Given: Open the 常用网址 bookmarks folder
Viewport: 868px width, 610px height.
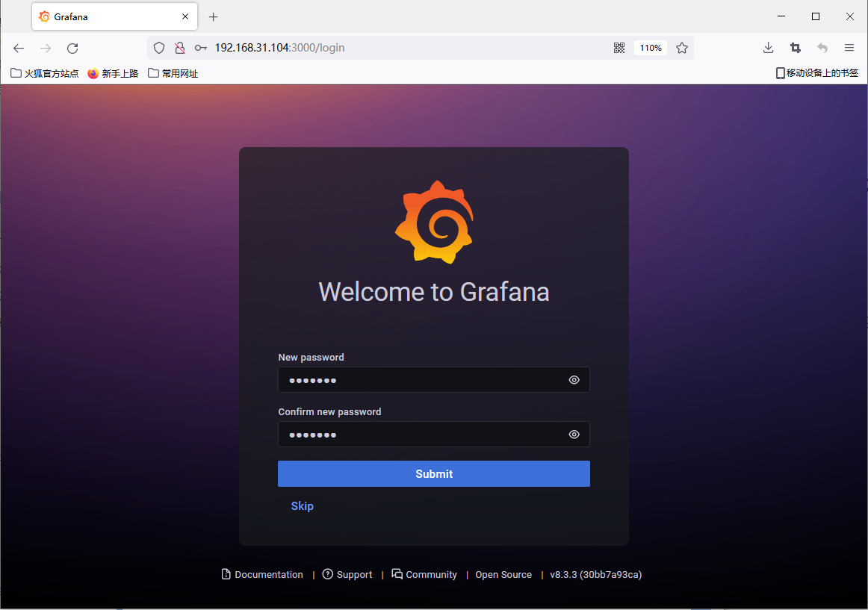Looking at the screenshot, I should pos(173,73).
